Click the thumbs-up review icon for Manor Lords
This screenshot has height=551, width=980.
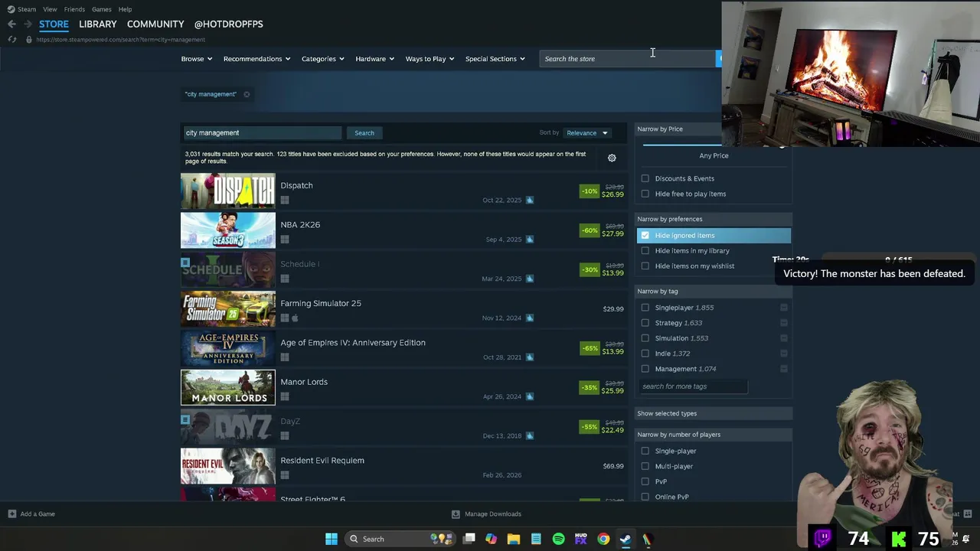pos(529,396)
